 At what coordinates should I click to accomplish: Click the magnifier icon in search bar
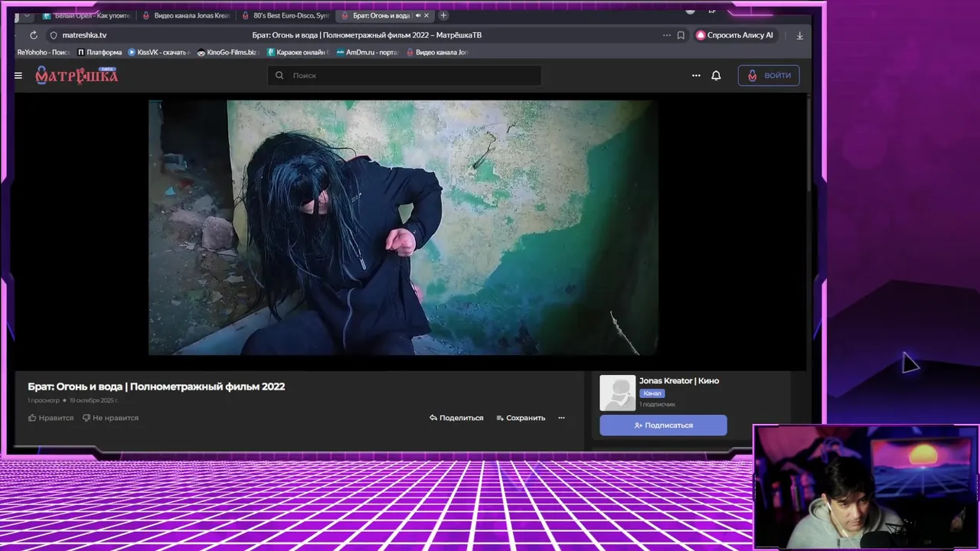(x=279, y=75)
